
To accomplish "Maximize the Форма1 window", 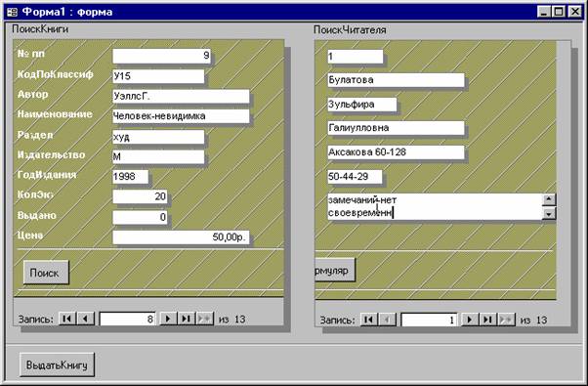I will click(559, 12).
